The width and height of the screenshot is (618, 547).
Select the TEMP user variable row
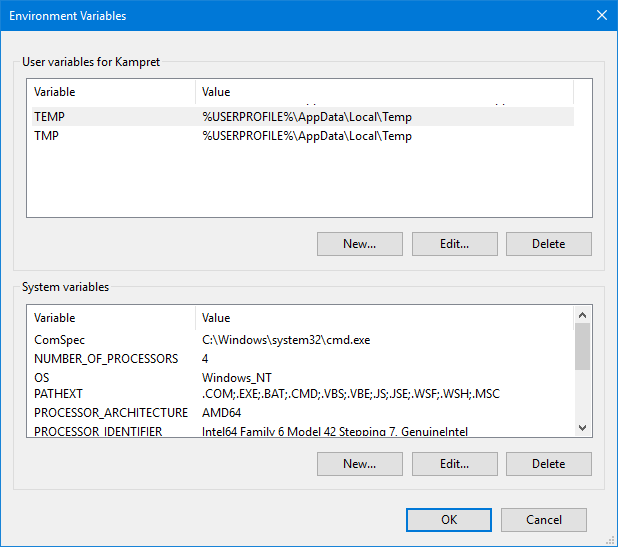303,117
